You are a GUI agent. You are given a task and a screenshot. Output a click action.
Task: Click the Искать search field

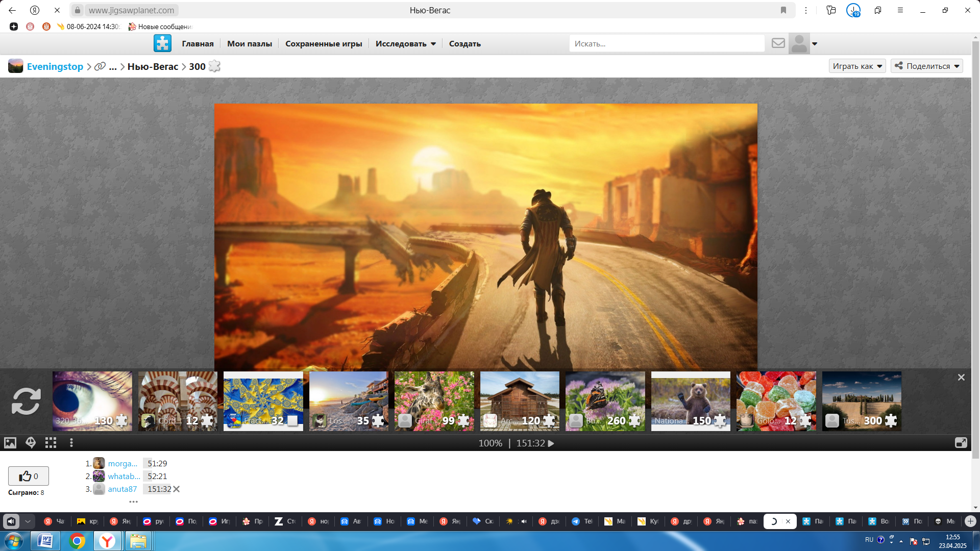(x=666, y=44)
